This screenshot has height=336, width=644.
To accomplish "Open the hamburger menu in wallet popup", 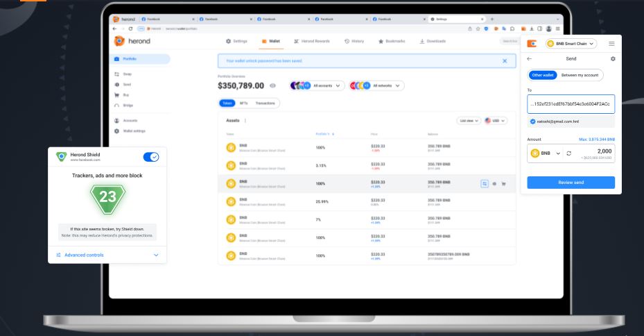I will tap(611, 44).
